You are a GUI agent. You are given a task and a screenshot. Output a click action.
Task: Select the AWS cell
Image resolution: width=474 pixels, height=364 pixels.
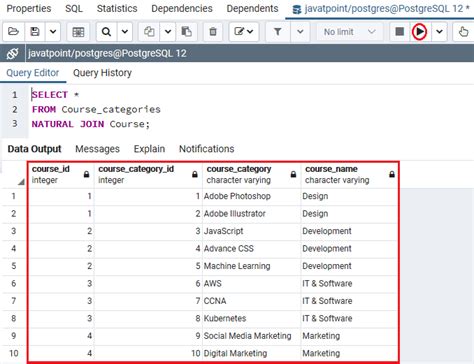(x=251, y=284)
